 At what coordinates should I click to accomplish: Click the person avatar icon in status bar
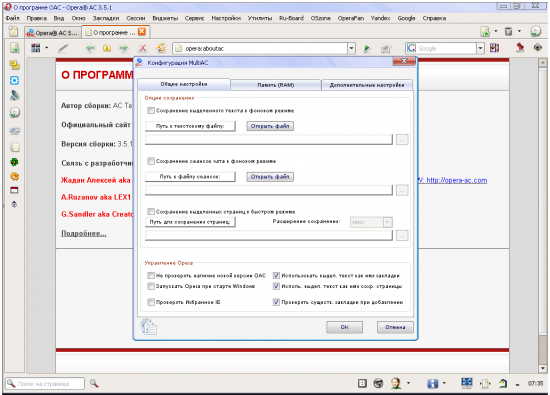(x=396, y=383)
